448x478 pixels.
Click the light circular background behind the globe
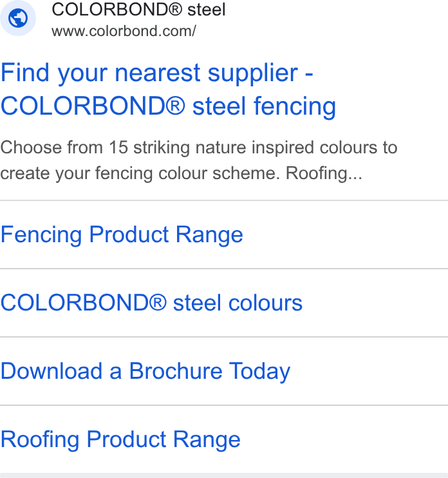(x=17, y=18)
